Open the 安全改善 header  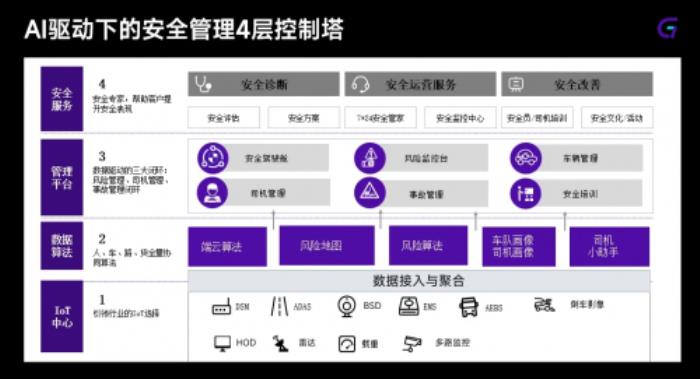[577, 84]
